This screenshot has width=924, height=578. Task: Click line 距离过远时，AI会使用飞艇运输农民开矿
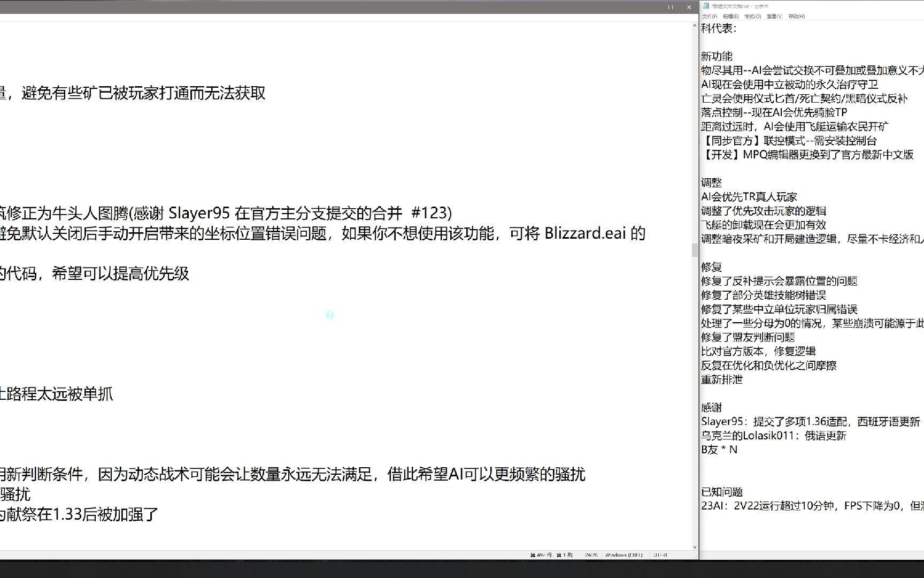click(795, 126)
